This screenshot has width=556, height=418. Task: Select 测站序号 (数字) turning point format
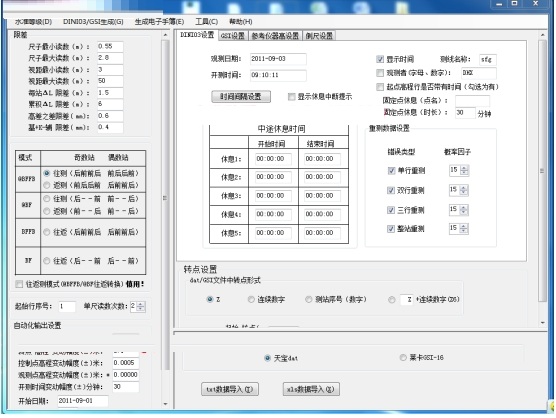point(308,299)
